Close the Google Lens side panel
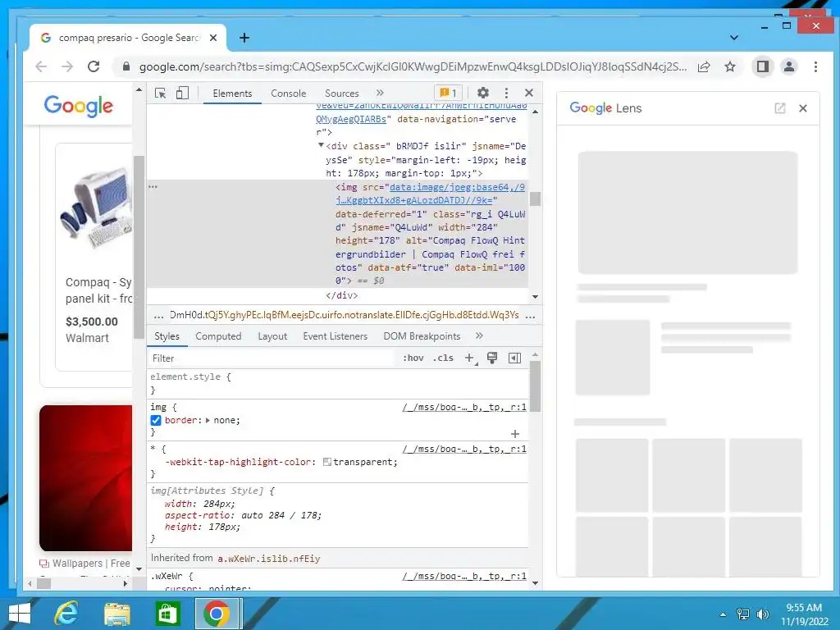The width and height of the screenshot is (840, 630). click(x=802, y=108)
